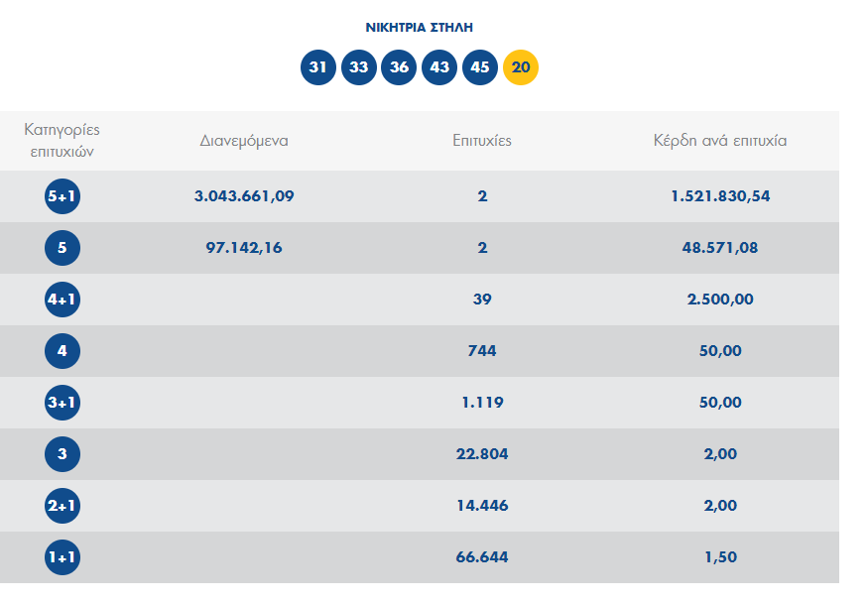Select the 2+1 category badge

click(62, 506)
